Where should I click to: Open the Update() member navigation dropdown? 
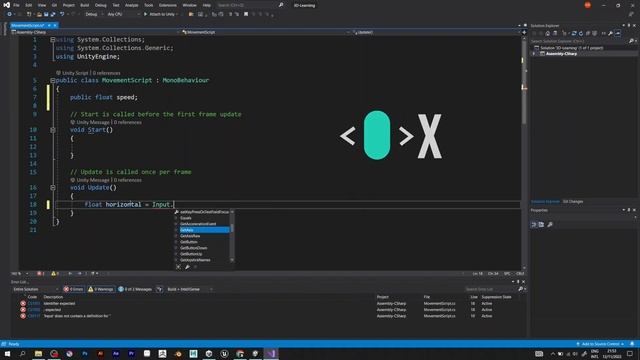(x=436, y=32)
